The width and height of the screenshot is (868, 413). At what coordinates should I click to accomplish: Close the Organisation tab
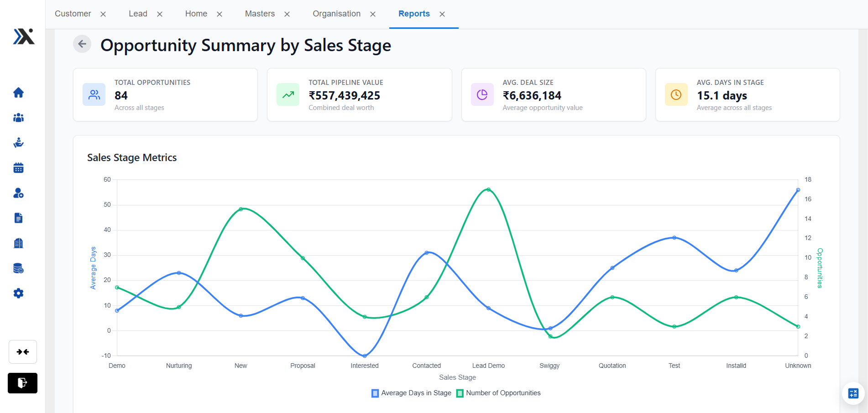373,14
